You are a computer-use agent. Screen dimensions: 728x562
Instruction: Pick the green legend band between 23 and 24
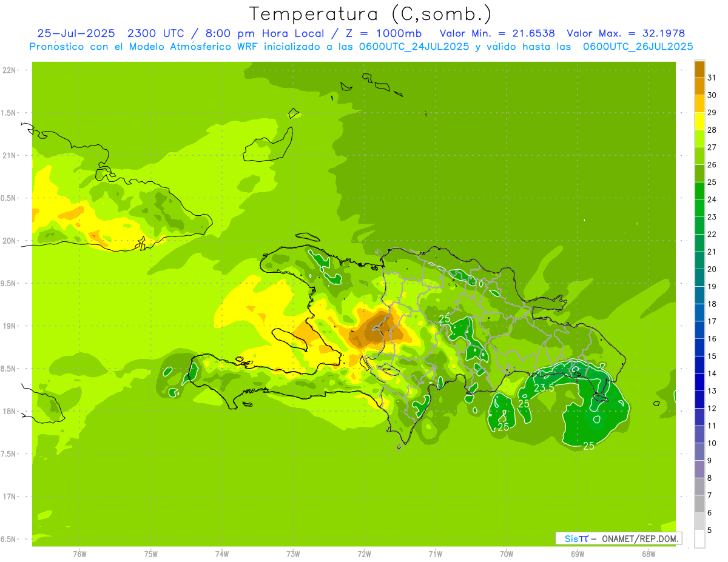click(699, 209)
